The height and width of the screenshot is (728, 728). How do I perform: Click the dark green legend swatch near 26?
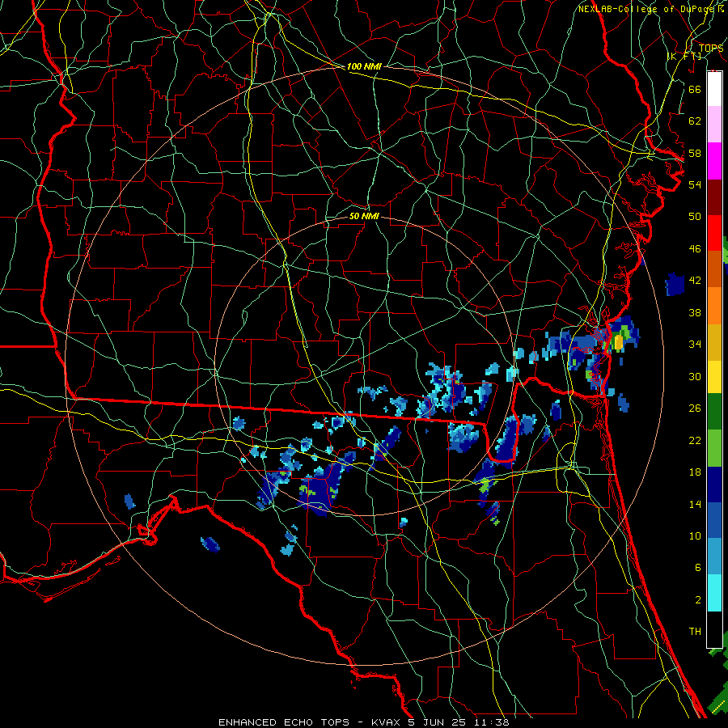[x=714, y=412]
